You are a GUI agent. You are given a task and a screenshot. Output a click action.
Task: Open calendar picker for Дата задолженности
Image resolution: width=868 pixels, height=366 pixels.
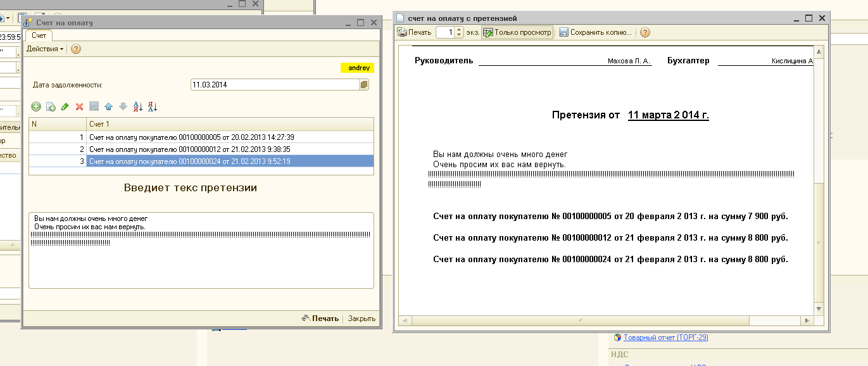(364, 84)
